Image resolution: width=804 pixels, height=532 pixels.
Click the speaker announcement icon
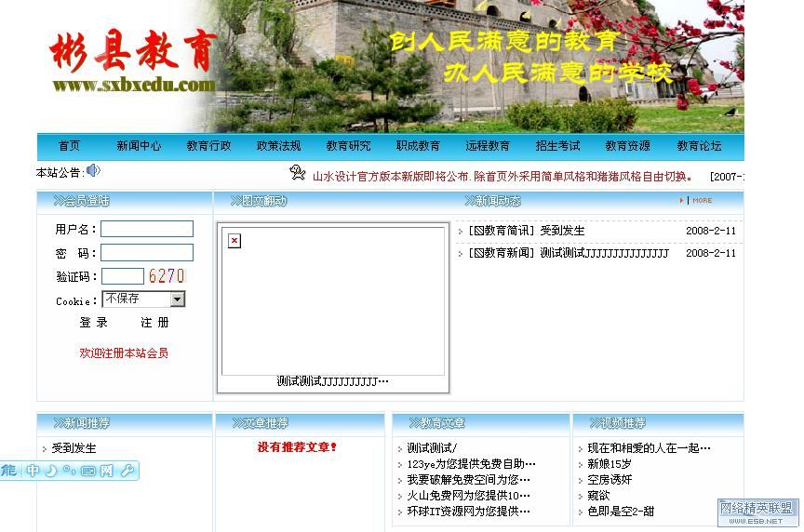click(93, 170)
